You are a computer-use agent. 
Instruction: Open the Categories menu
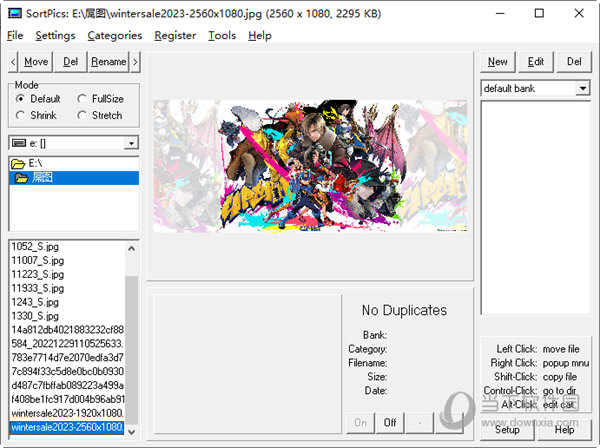click(115, 36)
